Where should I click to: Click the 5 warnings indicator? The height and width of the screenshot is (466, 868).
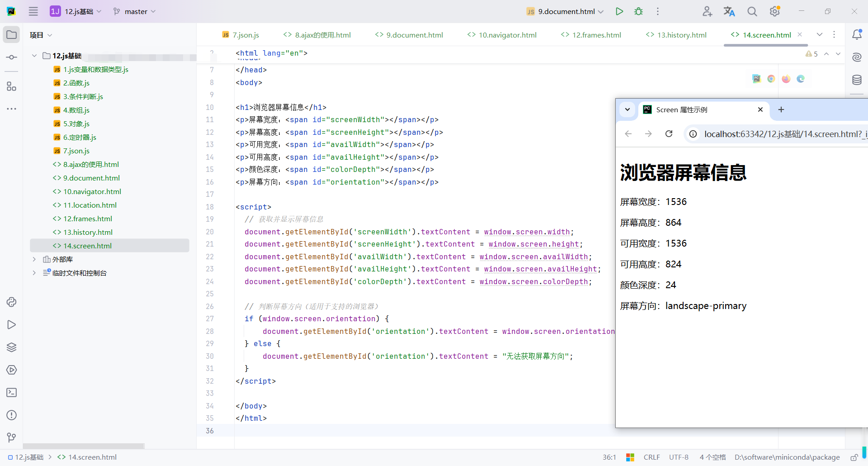[x=811, y=54]
